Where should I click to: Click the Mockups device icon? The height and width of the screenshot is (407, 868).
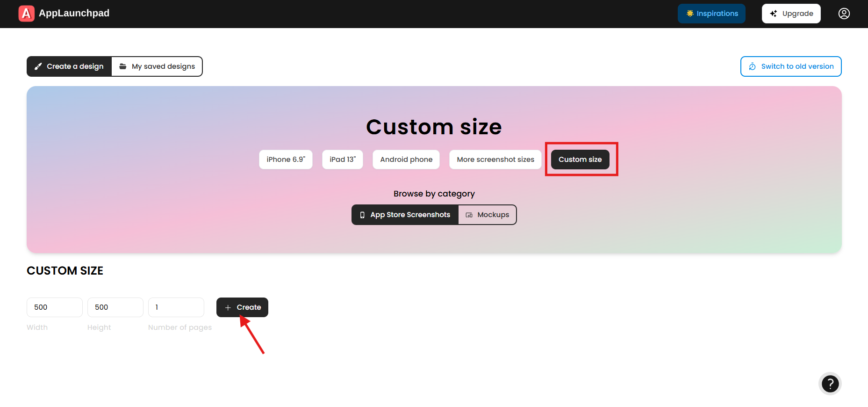coord(469,215)
